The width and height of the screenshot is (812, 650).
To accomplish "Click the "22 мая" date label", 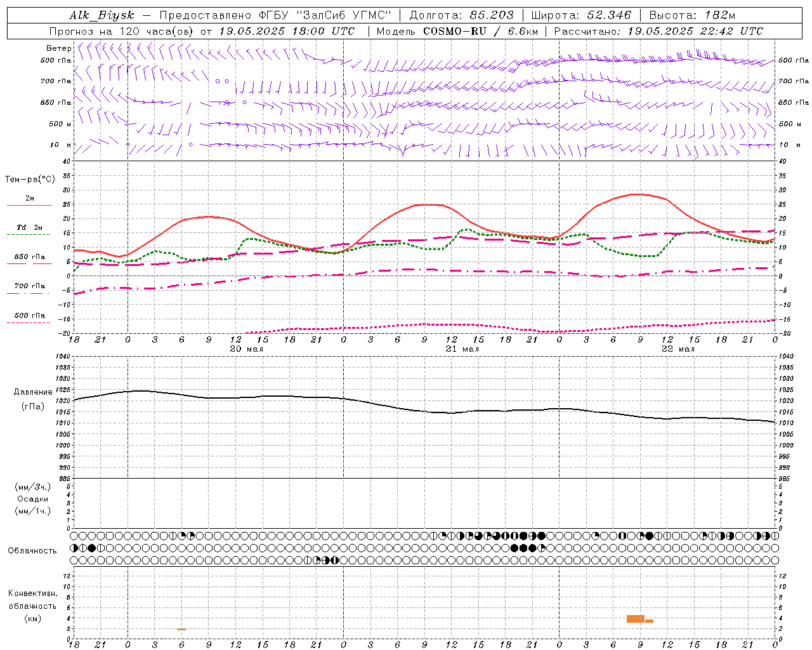I will coord(678,349).
